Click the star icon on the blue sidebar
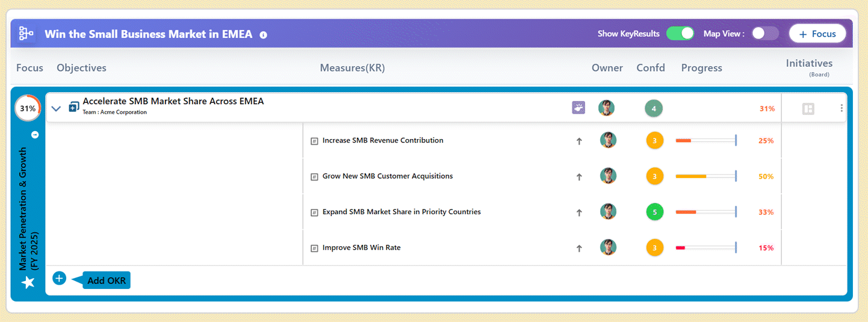 click(28, 282)
